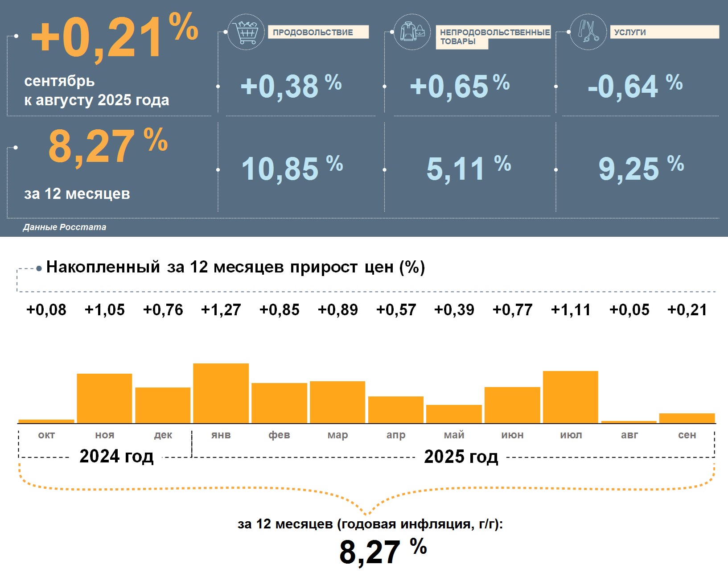
Task: Select the окт month axis label
Action: pos(46,435)
